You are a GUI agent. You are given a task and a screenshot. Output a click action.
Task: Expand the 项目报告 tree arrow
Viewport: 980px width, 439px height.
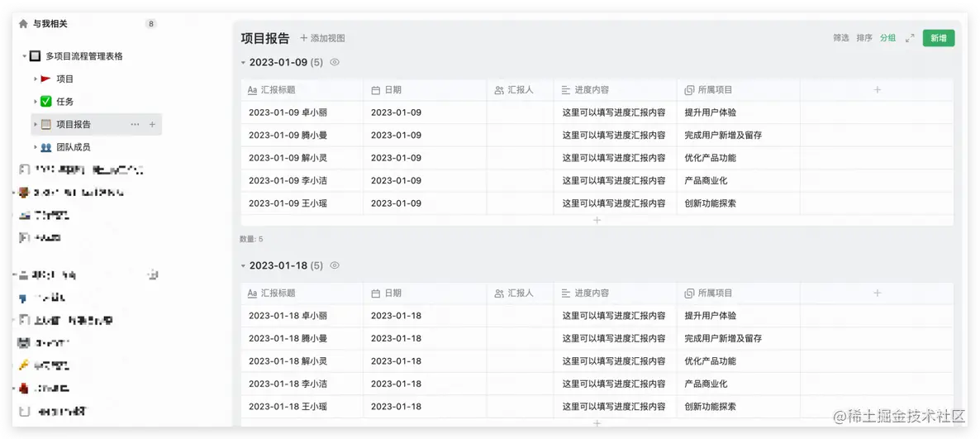click(36, 125)
